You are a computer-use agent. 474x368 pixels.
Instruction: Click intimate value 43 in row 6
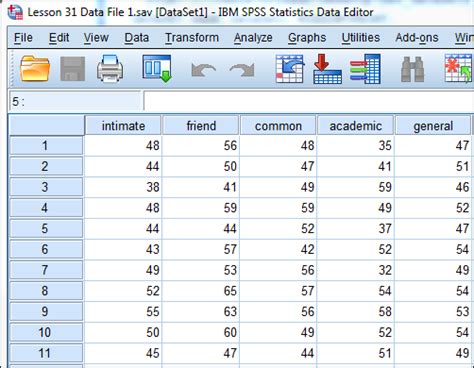tap(123, 249)
